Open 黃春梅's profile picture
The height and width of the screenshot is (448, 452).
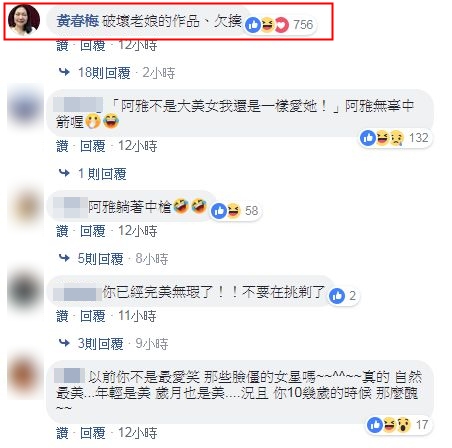(x=24, y=20)
